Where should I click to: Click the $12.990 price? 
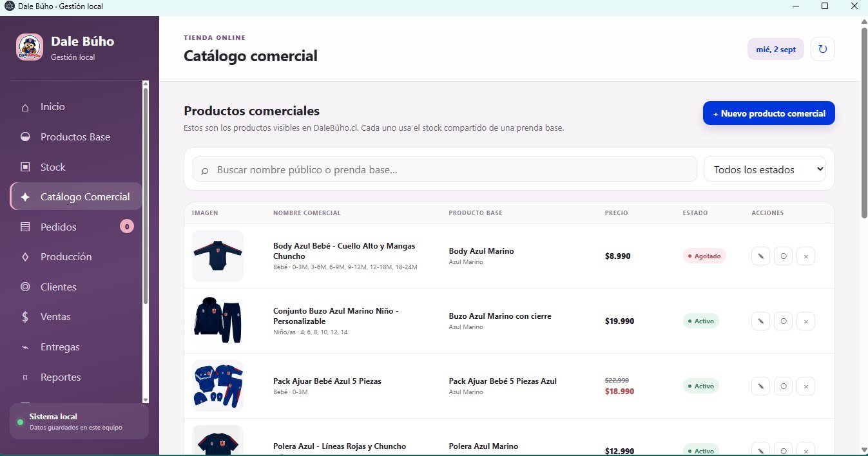tap(619, 451)
